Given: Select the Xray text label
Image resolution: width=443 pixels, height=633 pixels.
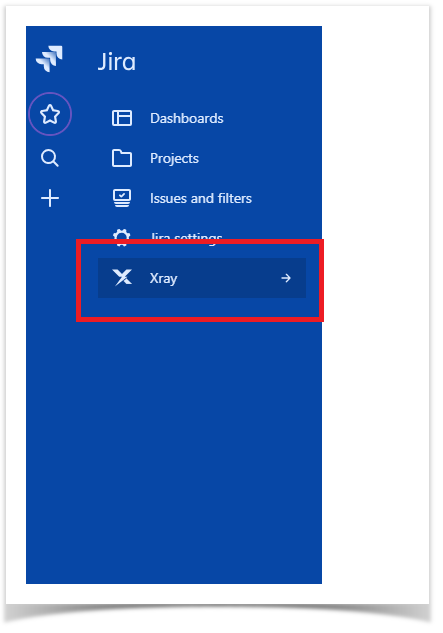Looking at the screenshot, I should coord(164,279).
